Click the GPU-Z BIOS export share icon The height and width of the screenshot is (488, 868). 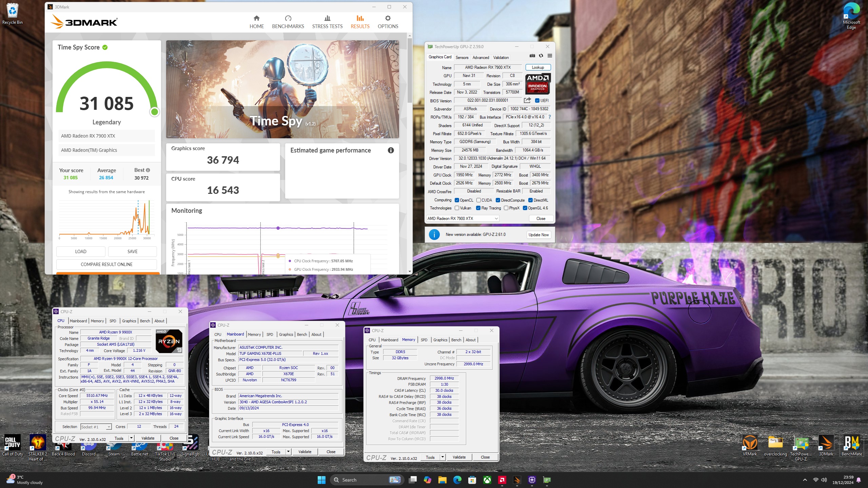click(527, 100)
